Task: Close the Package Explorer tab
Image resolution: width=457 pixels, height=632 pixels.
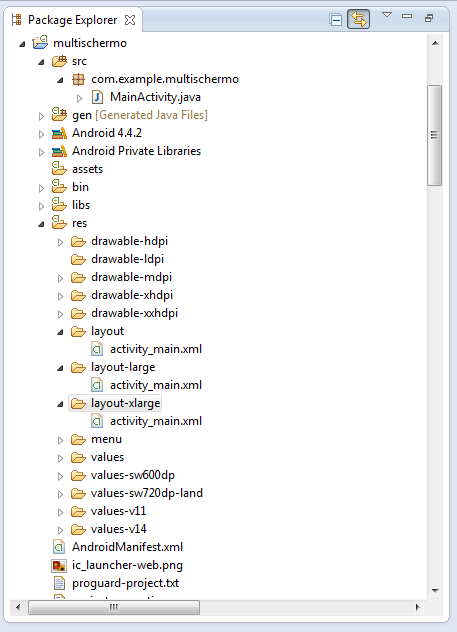Action: (130, 20)
